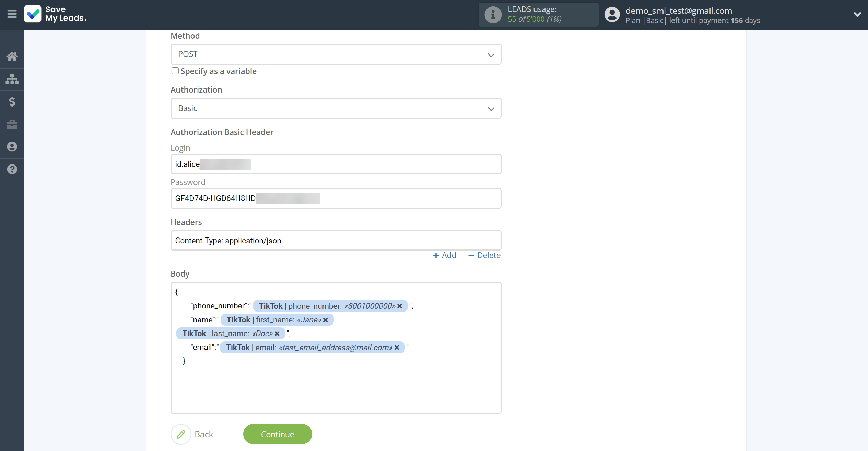Click the Content-Type header field

pyautogui.click(x=336, y=241)
